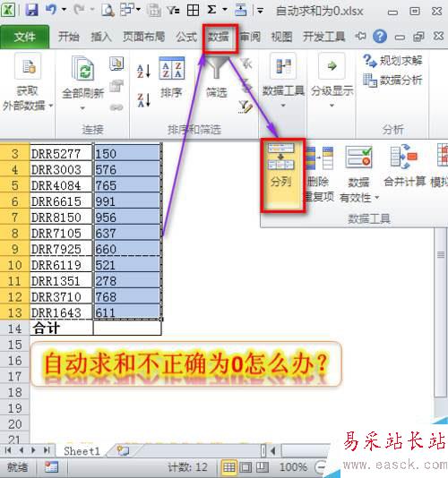Go to first sheet navigation arrow

8,450
